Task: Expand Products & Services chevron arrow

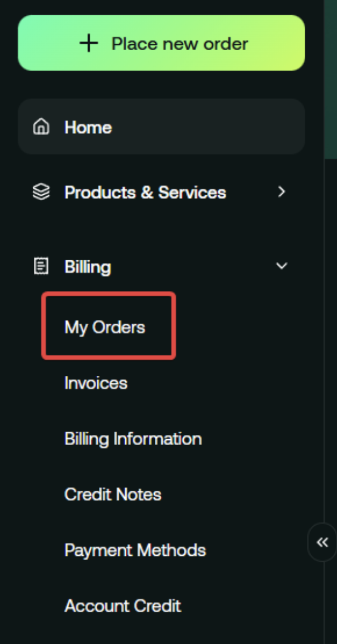Action: pyautogui.click(x=282, y=192)
